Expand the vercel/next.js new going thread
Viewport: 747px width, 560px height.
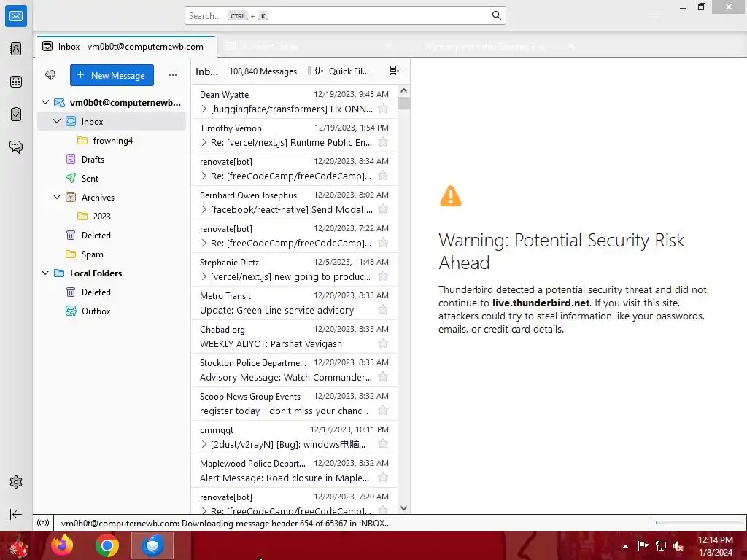pos(204,276)
